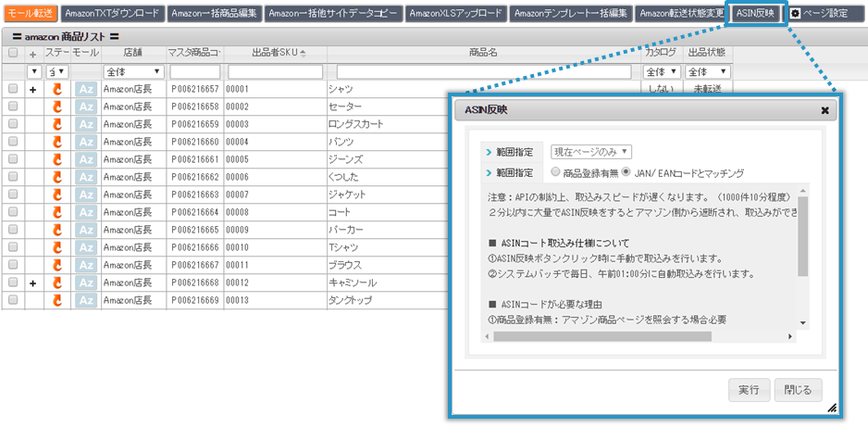The width and height of the screenshot is (868, 427).
Task: Click the orange status icon in ジャケット row
Action: click(x=57, y=195)
